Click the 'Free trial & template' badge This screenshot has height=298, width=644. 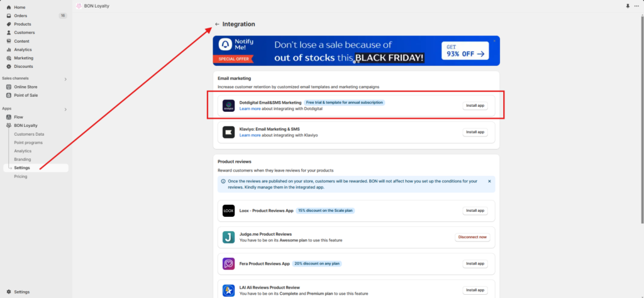pos(345,102)
